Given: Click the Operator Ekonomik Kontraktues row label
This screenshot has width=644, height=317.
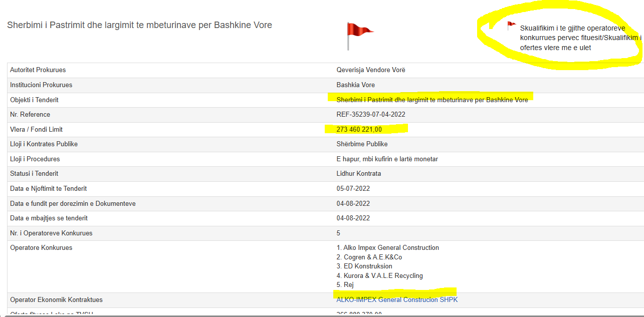Looking at the screenshot, I should coord(56,300).
